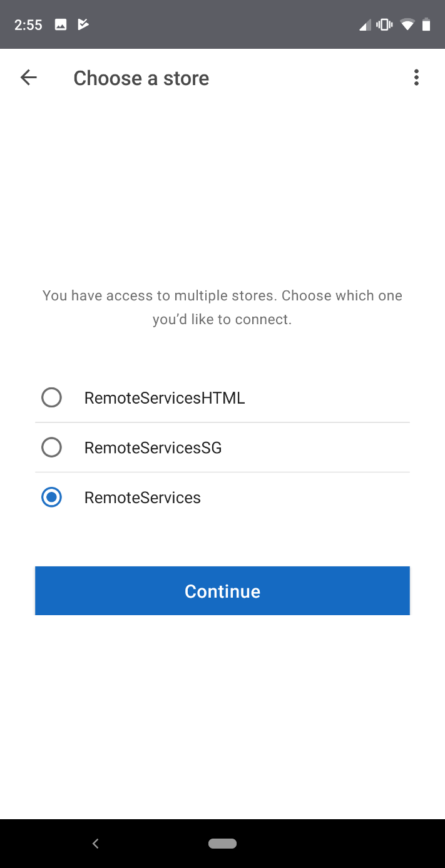Select the RemoteServicesSG radio button

click(51, 447)
